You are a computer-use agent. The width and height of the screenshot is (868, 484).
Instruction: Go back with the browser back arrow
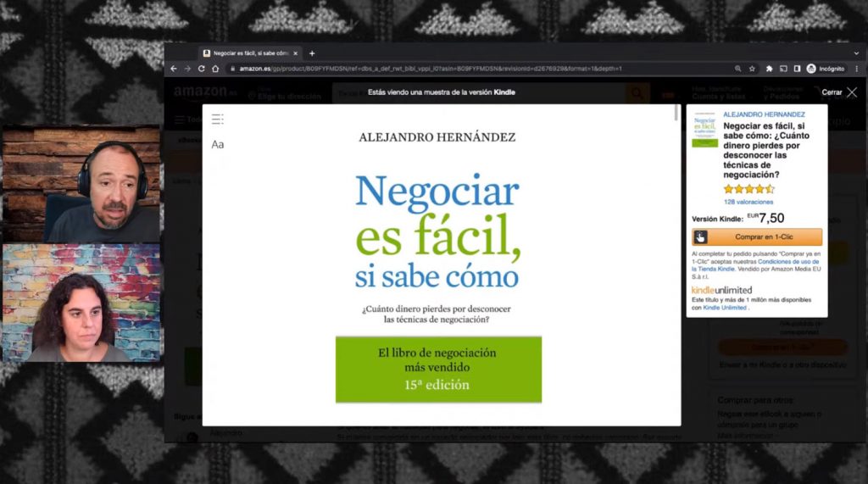pyautogui.click(x=174, y=69)
